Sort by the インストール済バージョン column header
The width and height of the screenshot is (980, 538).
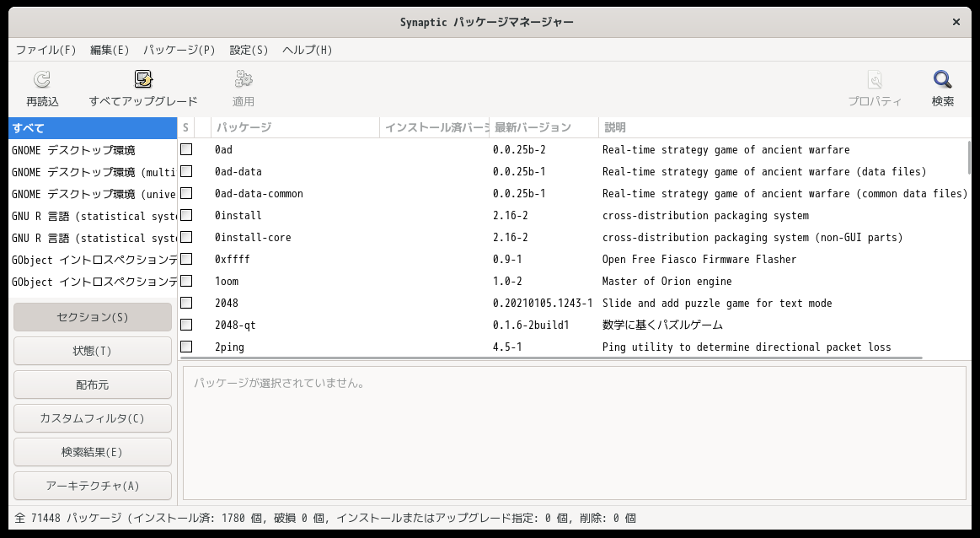tap(434, 127)
